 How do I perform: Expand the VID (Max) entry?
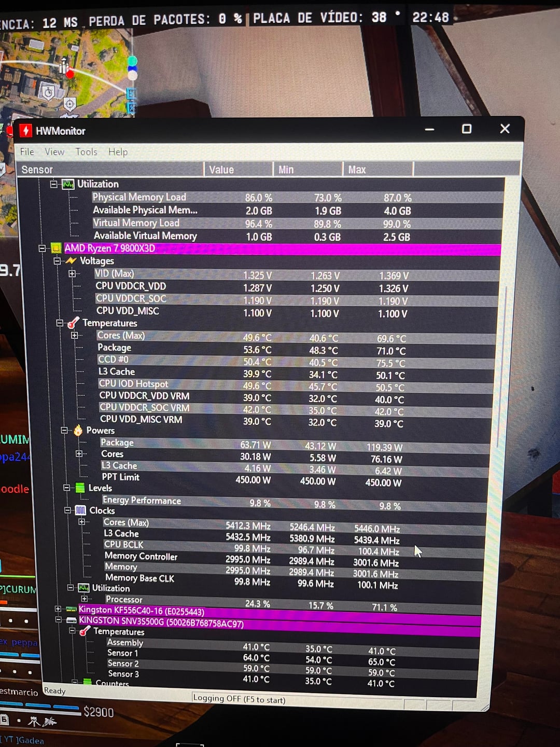72,273
